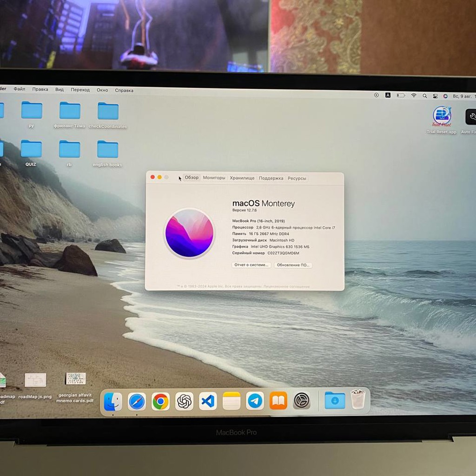Click the macOS Monterey logo image
This screenshot has height=476, width=476.
[x=189, y=233]
